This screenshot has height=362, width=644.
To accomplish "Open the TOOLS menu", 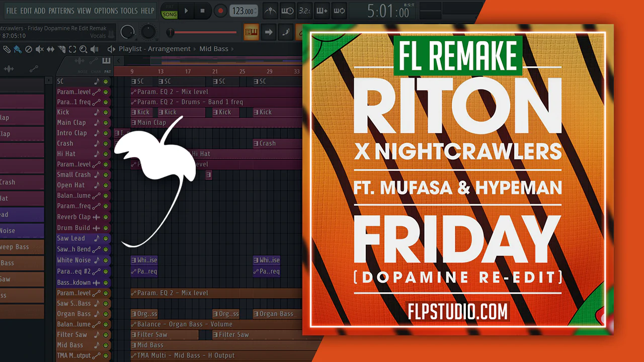I will pos(129,11).
